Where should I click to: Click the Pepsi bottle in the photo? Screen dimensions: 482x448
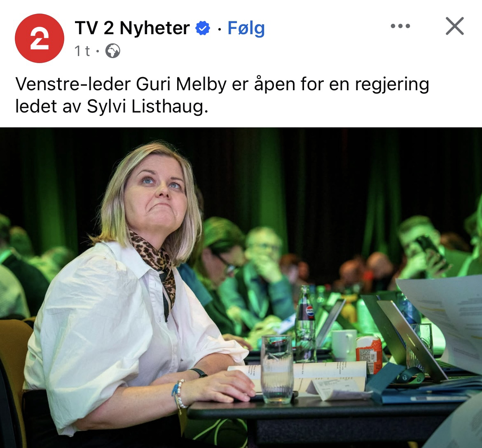(305, 323)
